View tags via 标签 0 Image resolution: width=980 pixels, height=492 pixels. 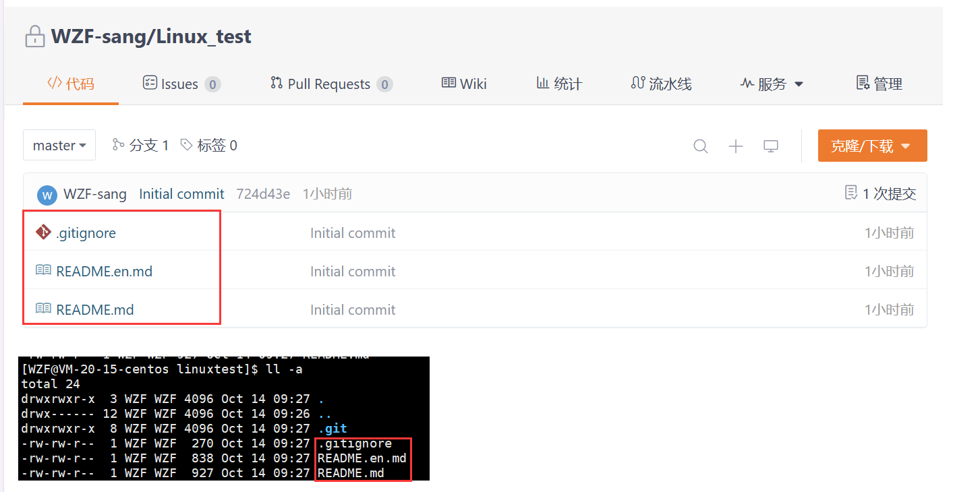tap(208, 145)
